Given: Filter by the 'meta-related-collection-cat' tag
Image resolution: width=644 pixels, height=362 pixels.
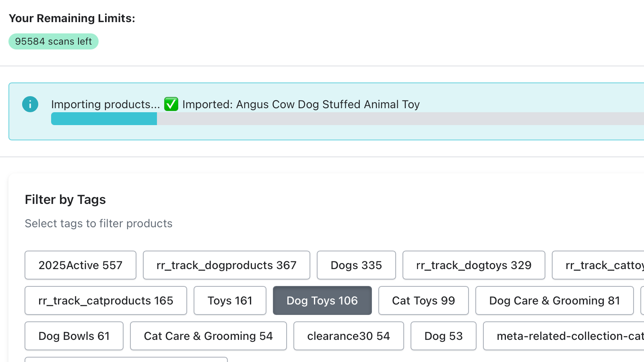Looking at the screenshot, I should 567,336.
